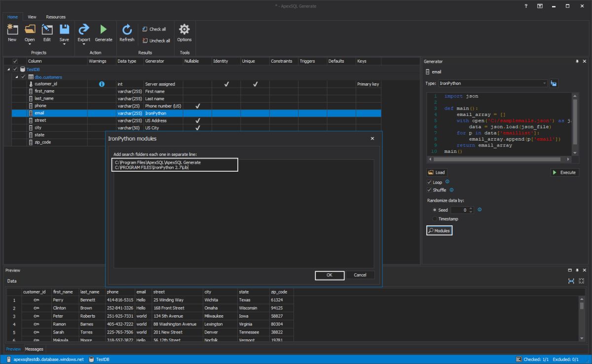Select the Timestamp radio button
Image resolution: width=592 pixels, height=364 pixels.
[435, 218]
